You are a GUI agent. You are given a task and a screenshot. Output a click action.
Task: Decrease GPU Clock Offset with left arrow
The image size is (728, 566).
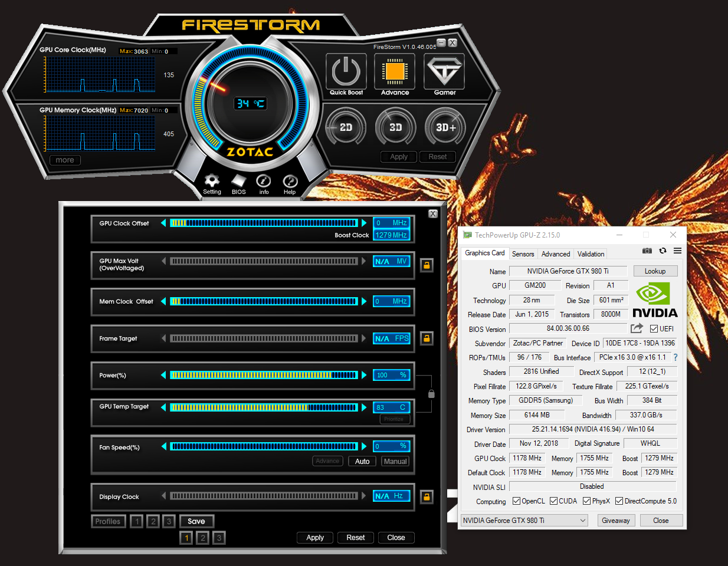(163, 223)
